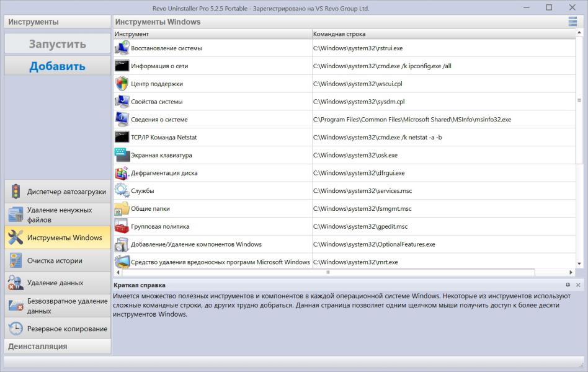Click the Групповая политика toolbox icon
This screenshot has width=588, height=372.
coord(122,226)
